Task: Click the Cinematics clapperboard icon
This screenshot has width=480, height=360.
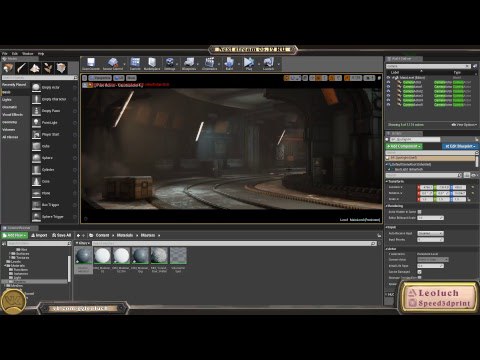Action: pyautogui.click(x=209, y=62)
